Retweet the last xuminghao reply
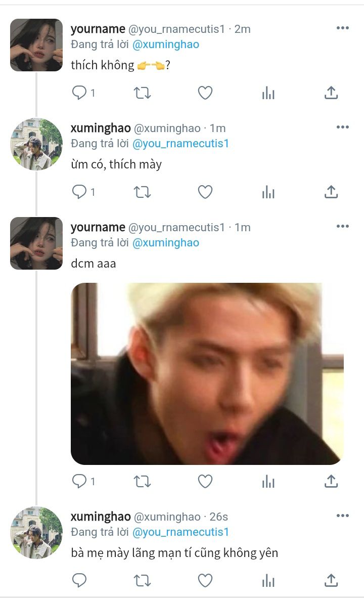This screenshot has height=598, width=364. (142, 580)
